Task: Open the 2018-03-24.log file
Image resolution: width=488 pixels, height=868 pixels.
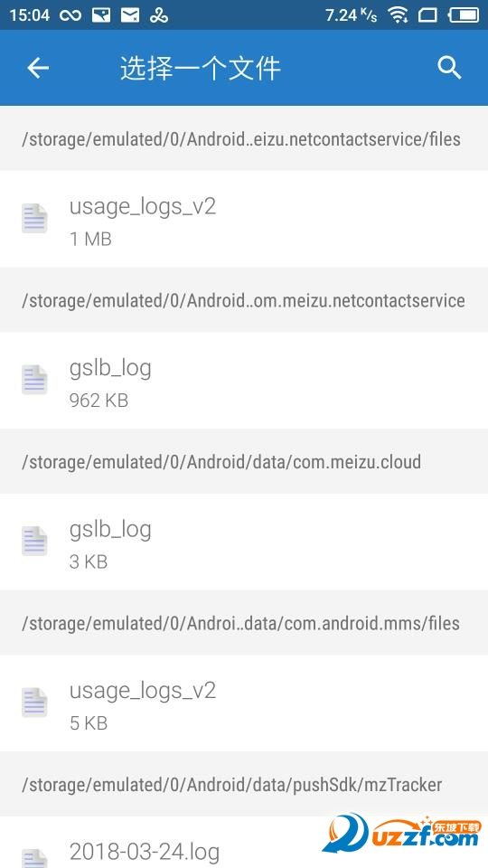Action: (244, 843)
